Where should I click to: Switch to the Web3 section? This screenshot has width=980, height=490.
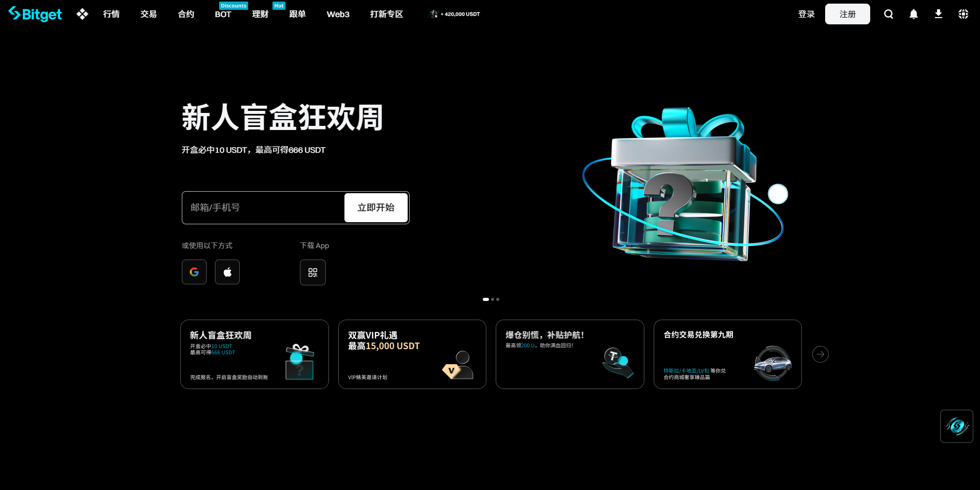(338, 14)
